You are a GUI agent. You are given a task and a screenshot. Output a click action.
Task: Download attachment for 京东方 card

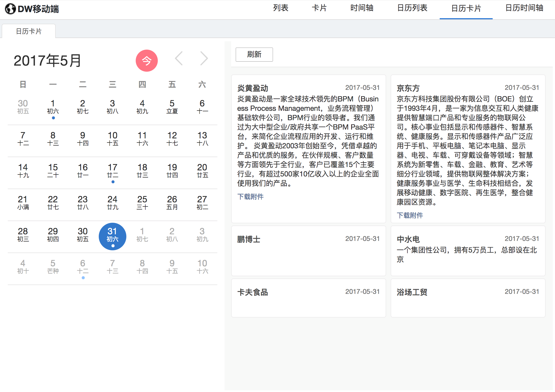click(x=410, y=215)
